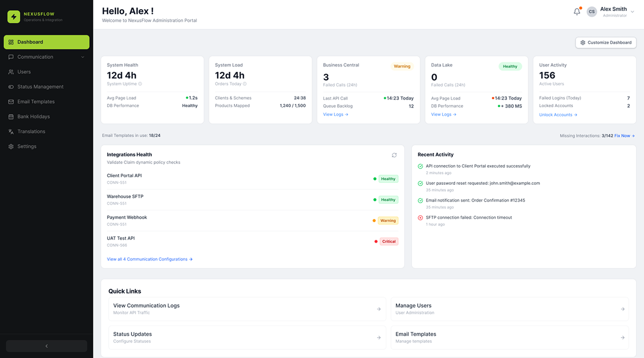
Task: Click Warning badge for Payment Webhook
Action: [388, 221]
